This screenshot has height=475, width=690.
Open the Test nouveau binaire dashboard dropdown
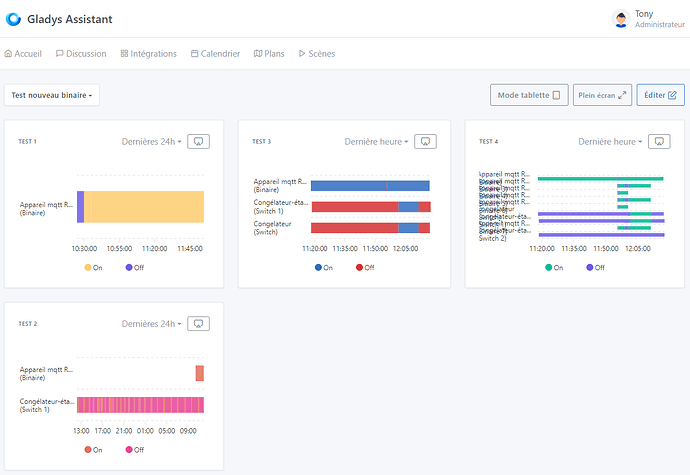[x=52, y=95]
